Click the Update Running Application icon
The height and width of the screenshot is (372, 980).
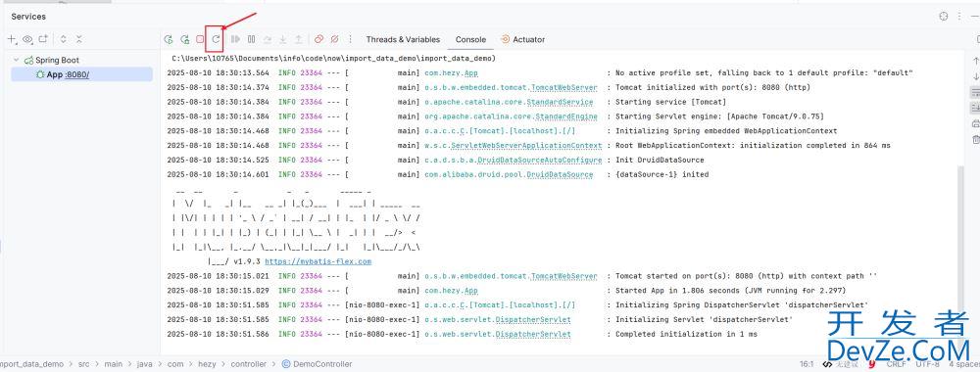point(216,39)
